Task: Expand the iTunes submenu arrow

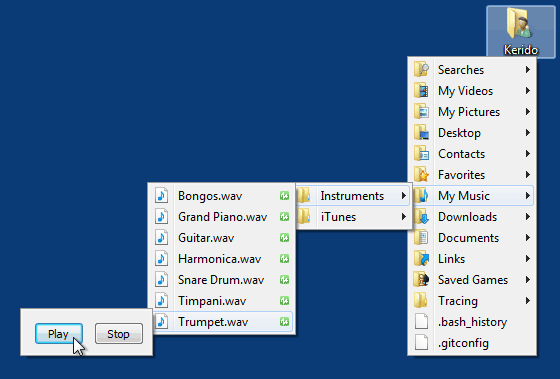Action: click(x=404, y=217)
